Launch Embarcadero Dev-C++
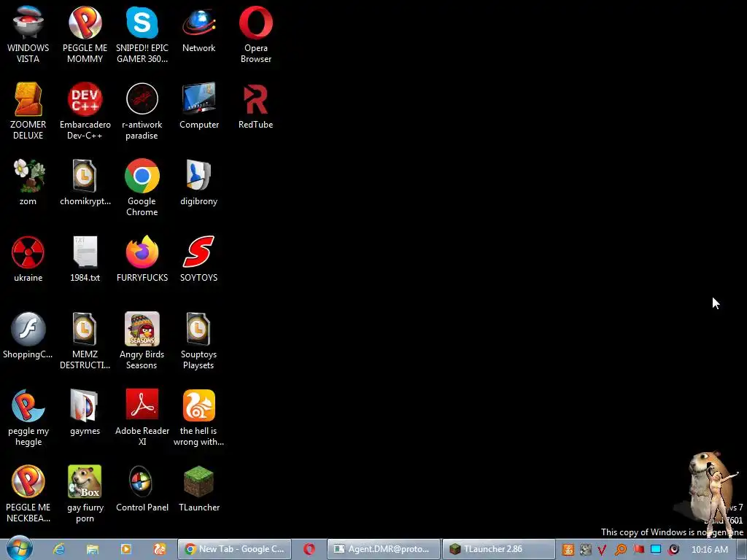 [85, 111]
